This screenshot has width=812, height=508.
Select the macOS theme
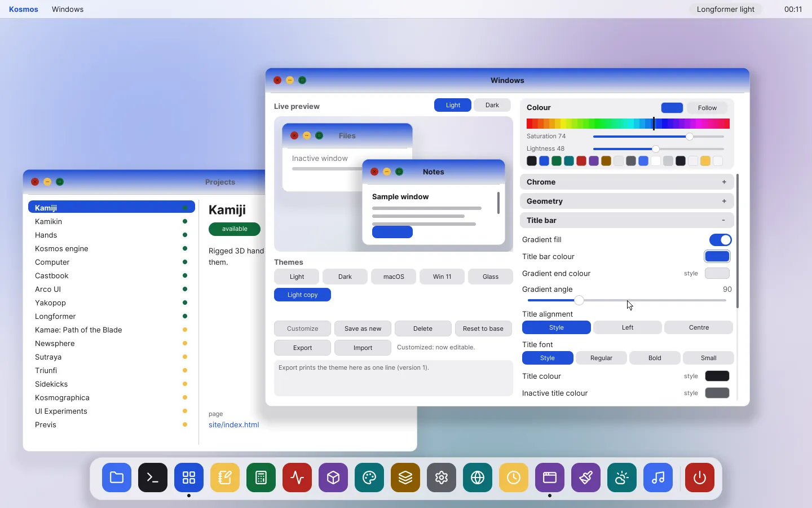[394, 277]
